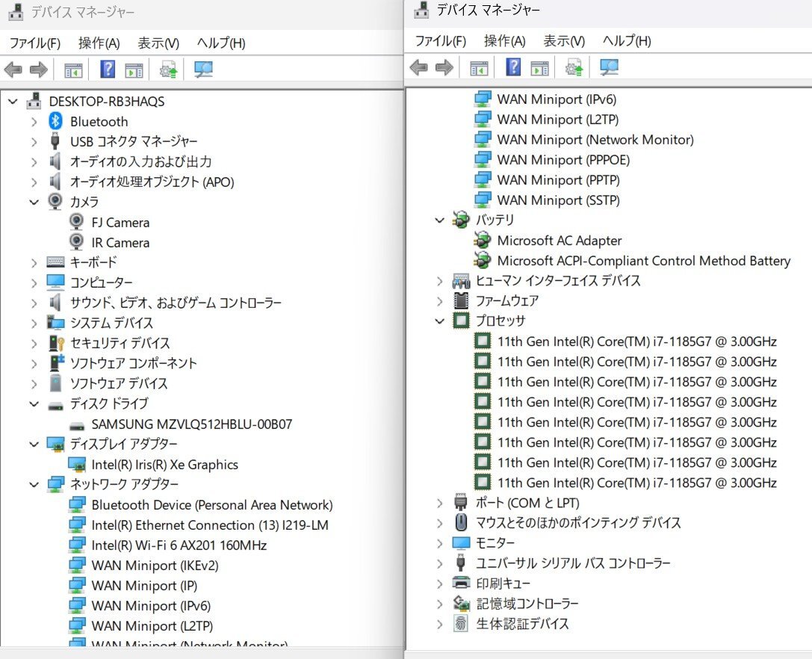The height and width of the screenshot is (659, 812).
Task: Click the blue Bluetooth category icon
Action: pyautogui.click(x=55, y=121)
